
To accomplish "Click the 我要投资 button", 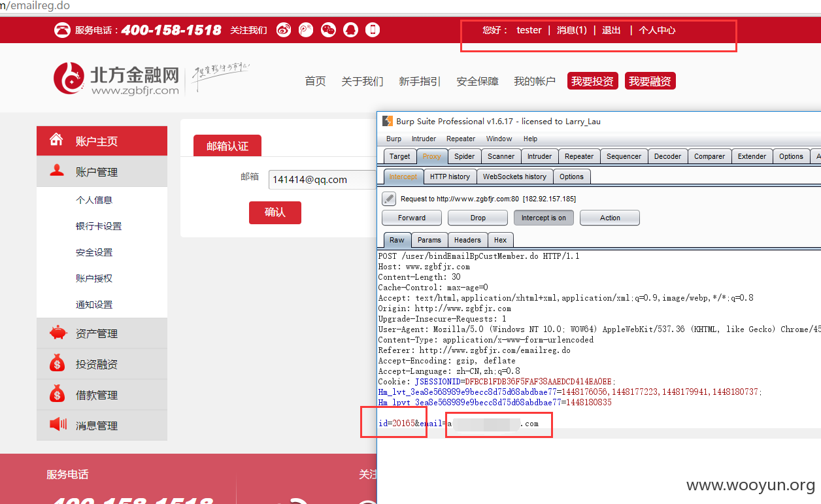I will tap(592, 81).
